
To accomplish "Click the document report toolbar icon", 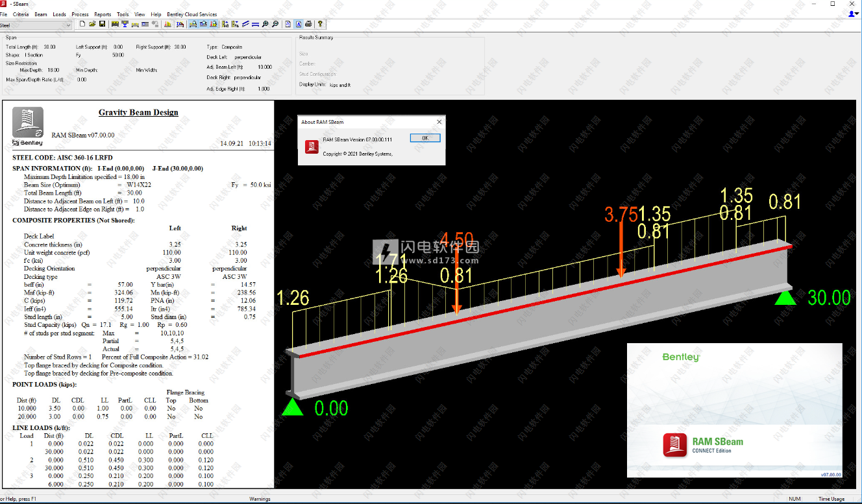I will point(288,24).
